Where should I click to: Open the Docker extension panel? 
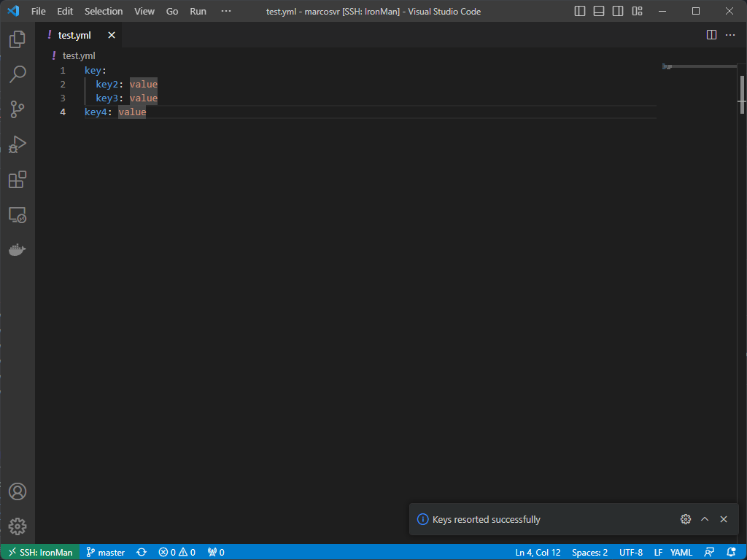tap(18, 249)
